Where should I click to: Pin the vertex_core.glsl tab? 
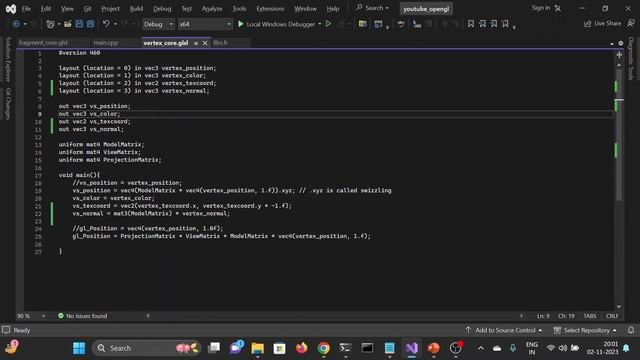[196, 43]
